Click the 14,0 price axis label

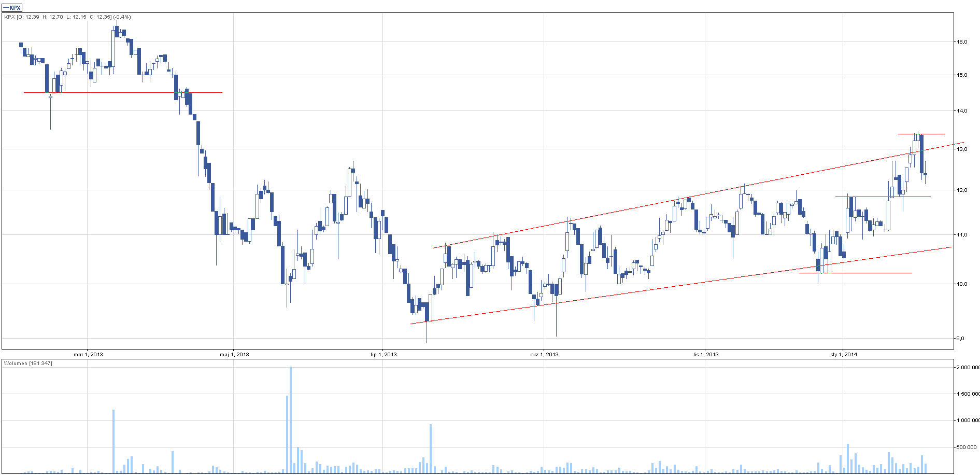(x=962, y=111)
